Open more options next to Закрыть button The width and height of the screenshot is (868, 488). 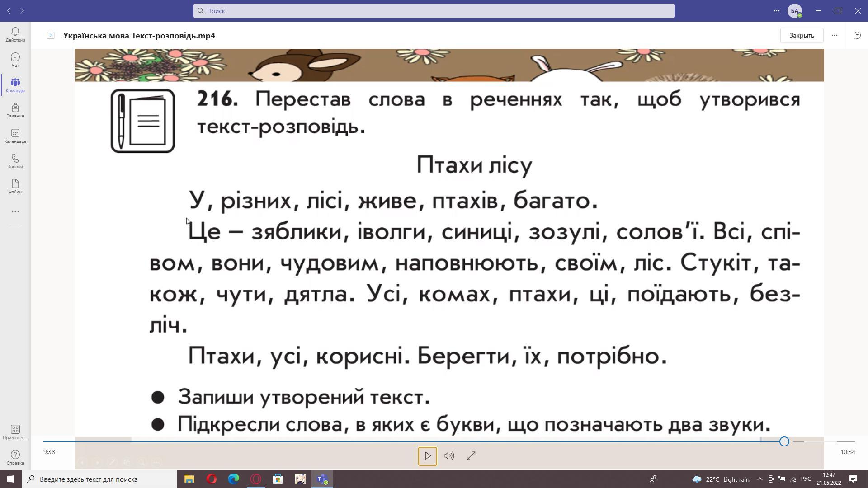[x=835, y=35]
